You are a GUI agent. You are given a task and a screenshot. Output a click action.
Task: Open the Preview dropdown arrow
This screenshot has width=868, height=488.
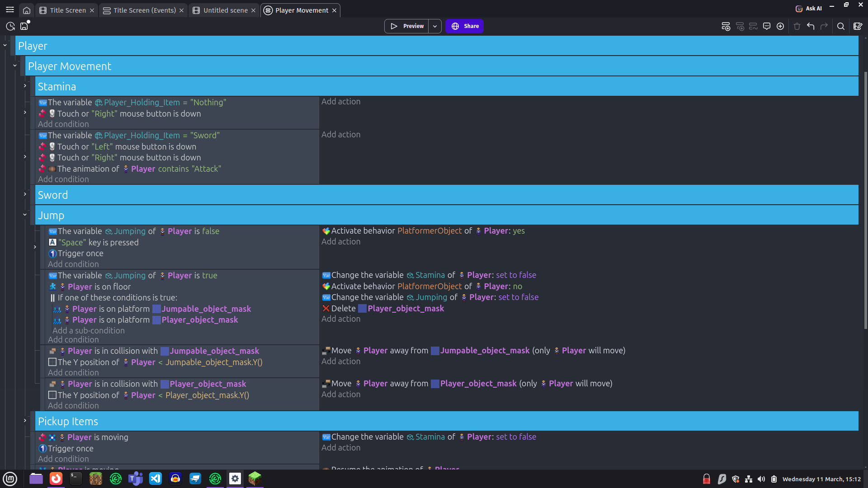click(435, 26)
